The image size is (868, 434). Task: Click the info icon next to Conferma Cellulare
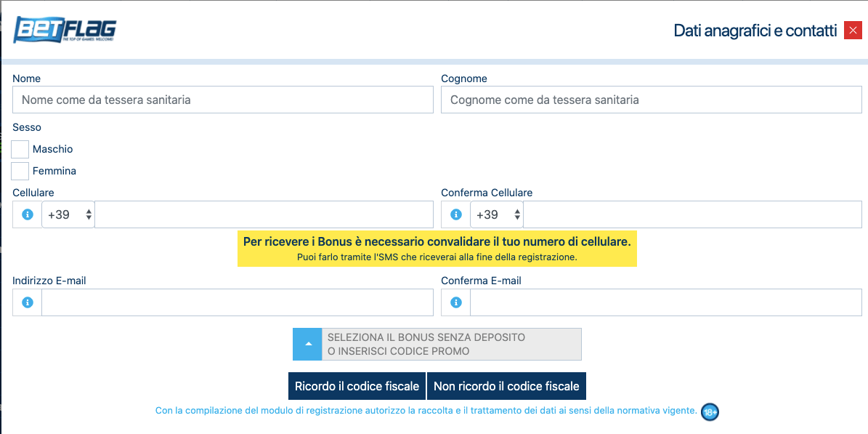coord(456,214)
